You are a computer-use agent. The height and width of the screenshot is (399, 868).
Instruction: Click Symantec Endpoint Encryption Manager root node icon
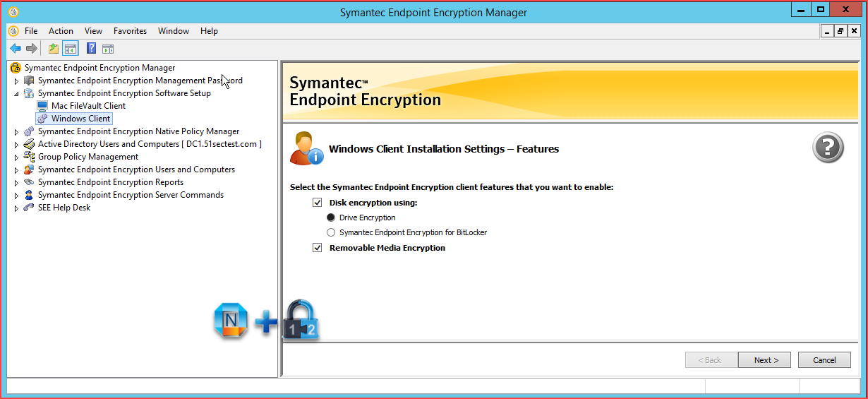[x=16, y=68]
